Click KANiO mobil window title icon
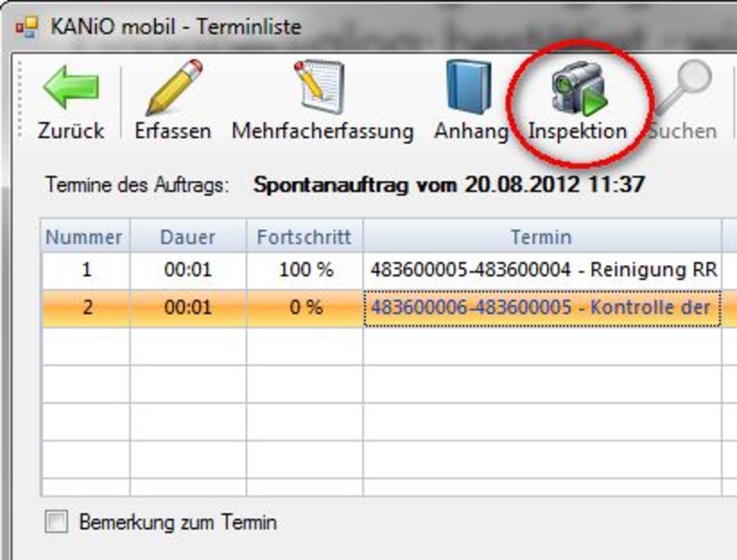This screenshot has height=560, width=737. point(26,27)
